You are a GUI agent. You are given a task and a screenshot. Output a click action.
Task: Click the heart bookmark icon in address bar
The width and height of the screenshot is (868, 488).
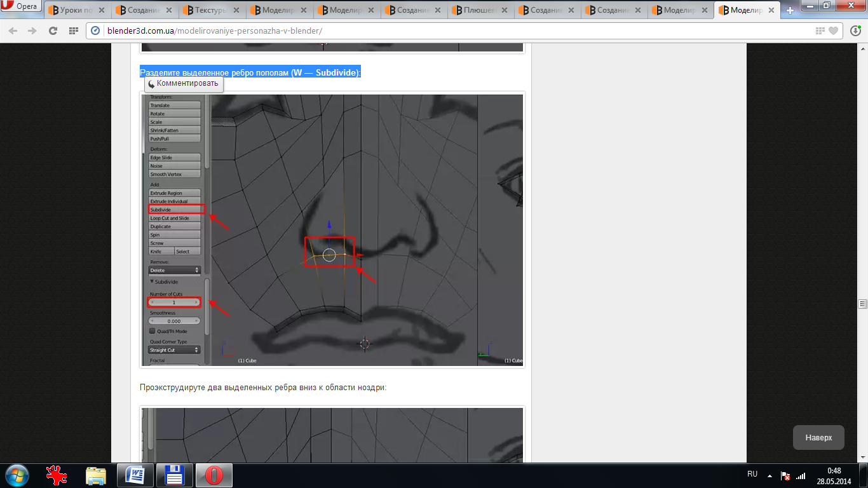tap(833, 30)
